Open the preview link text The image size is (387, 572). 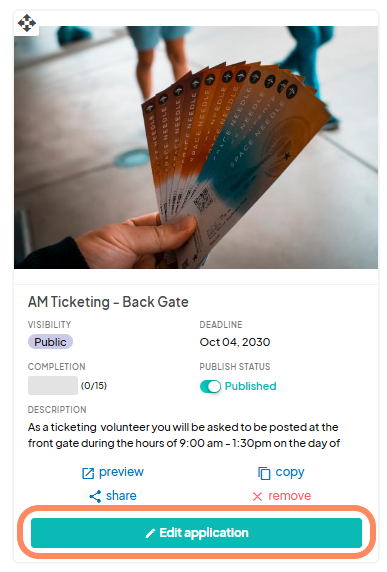(x=121, y=472)
